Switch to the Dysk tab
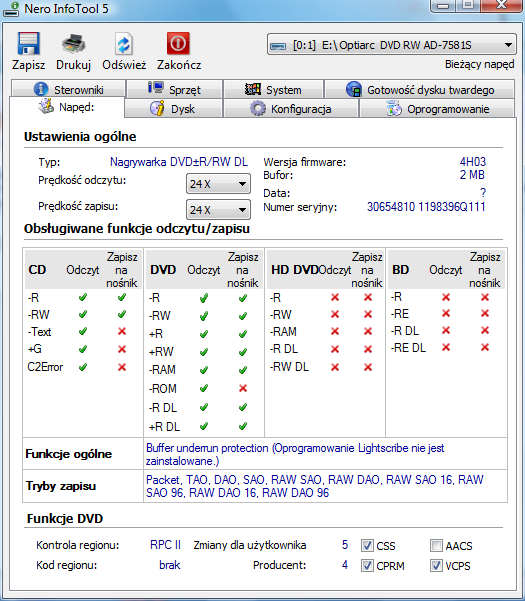 coord(174,108)
